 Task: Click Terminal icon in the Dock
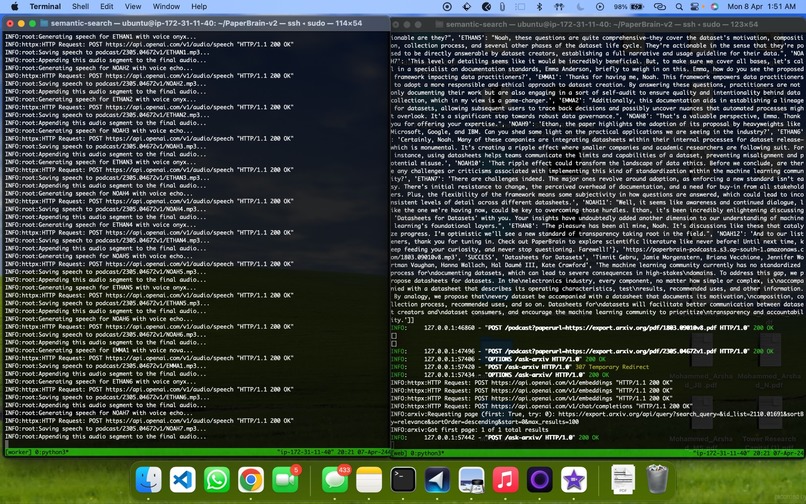coord(403,479)
